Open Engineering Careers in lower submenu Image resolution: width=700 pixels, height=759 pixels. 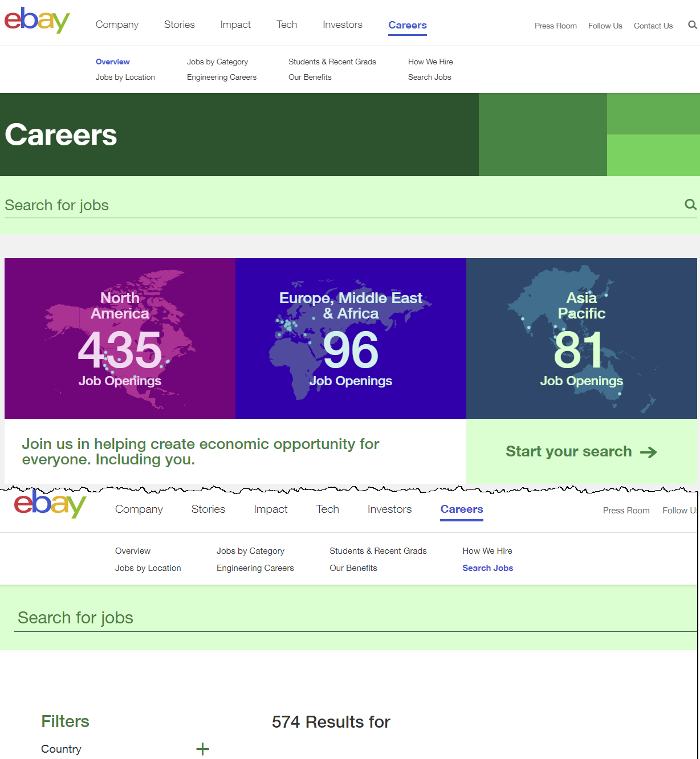[x=255, y=568]
